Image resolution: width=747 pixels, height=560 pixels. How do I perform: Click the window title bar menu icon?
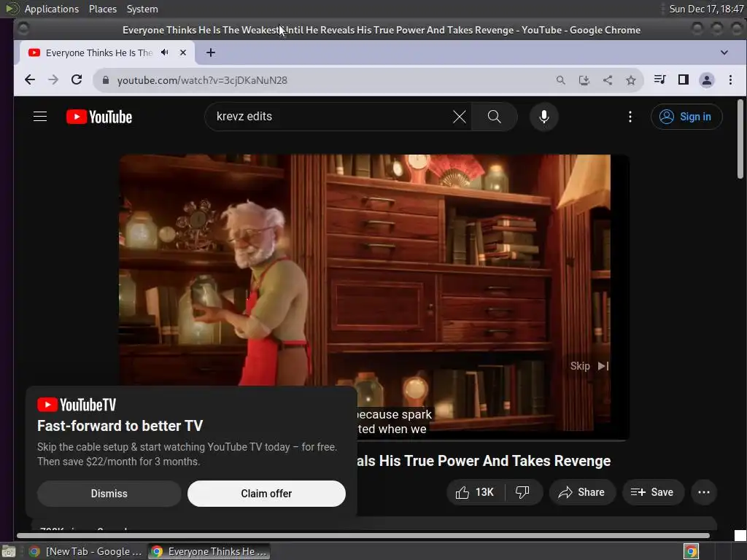click(23, 29)
